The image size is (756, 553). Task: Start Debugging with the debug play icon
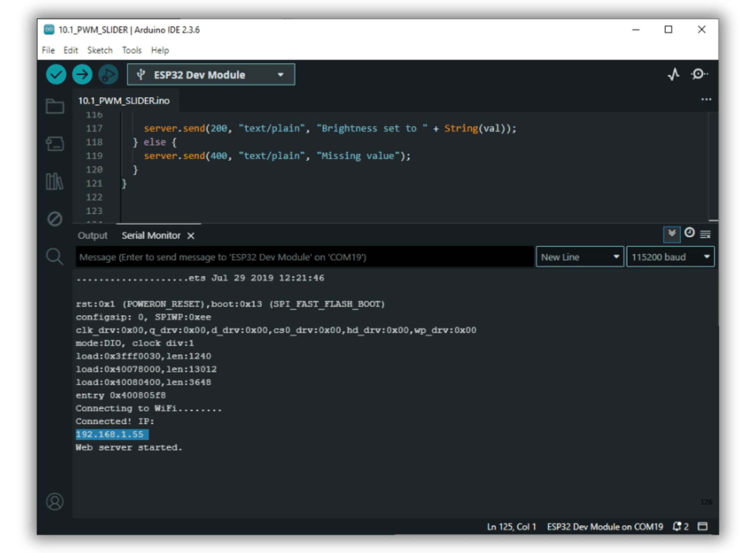pyautogui.click(x=108, y=75)
